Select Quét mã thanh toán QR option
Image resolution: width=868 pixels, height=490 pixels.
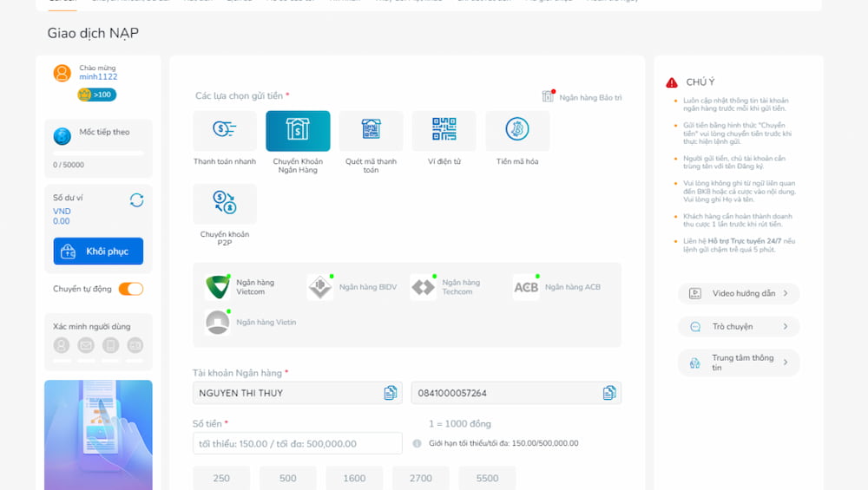point(371,130)
